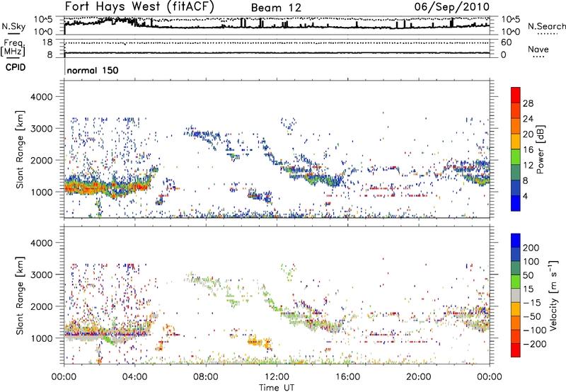Click '1000' on the velocity panel range axis
This screenshot has height=392, width=566.
(x=41, y=338)
